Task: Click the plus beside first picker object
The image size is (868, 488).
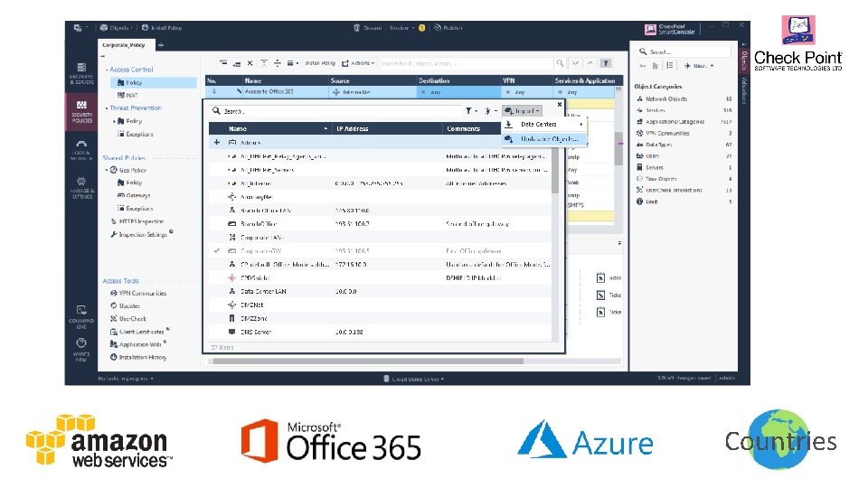Action: pos(217,142)
